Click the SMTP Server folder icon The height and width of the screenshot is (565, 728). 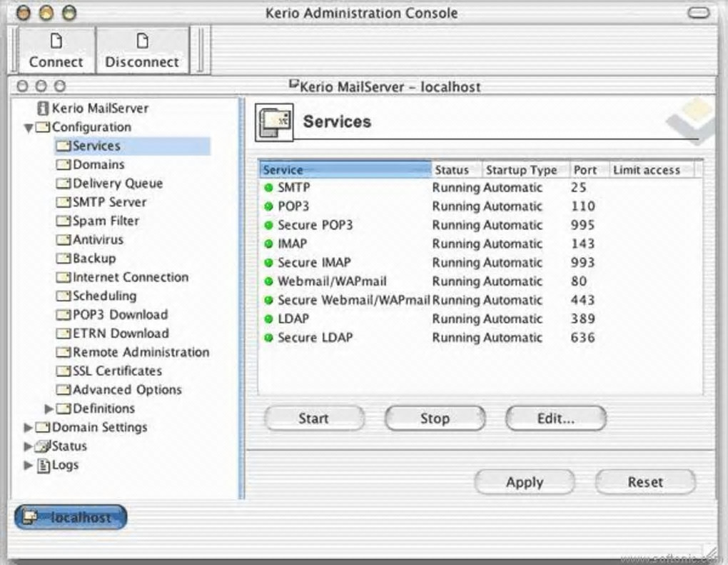point(63,202)
